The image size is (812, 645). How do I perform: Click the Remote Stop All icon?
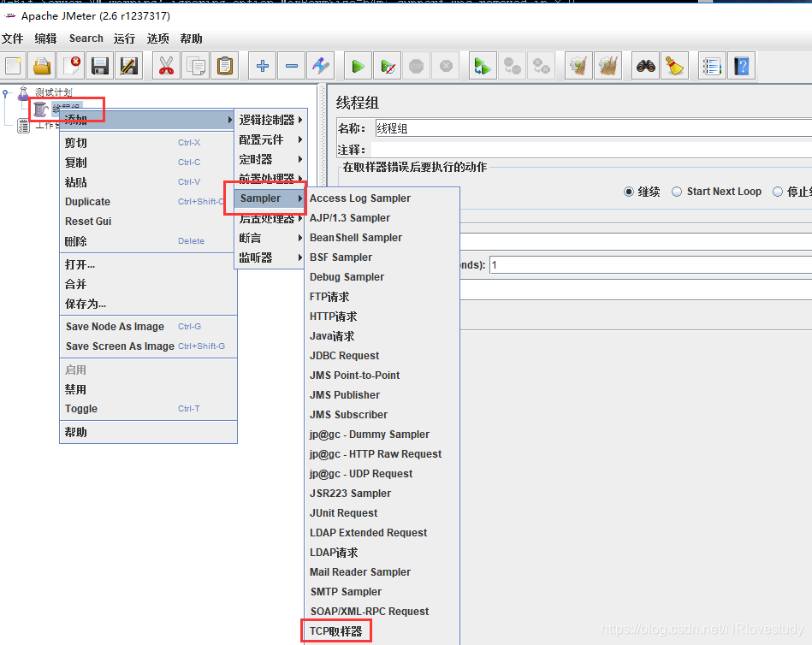pyautogui.click(x=513, y=66)
